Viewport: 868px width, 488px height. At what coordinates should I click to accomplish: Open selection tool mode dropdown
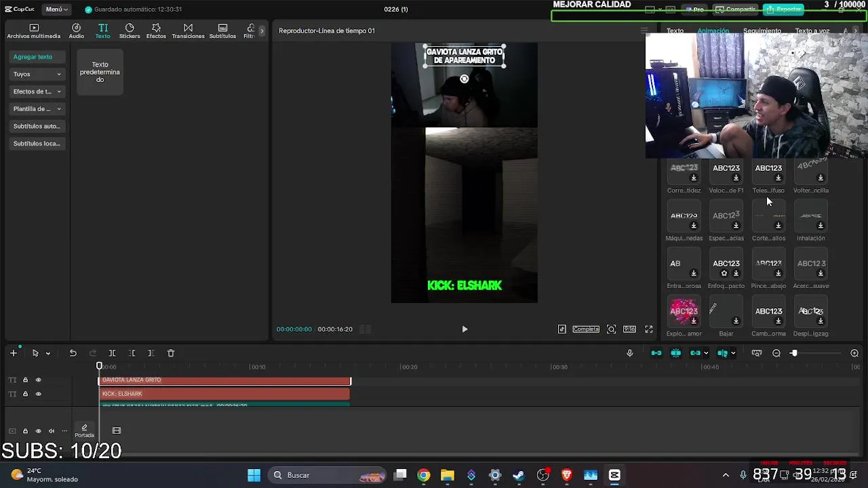47,353
